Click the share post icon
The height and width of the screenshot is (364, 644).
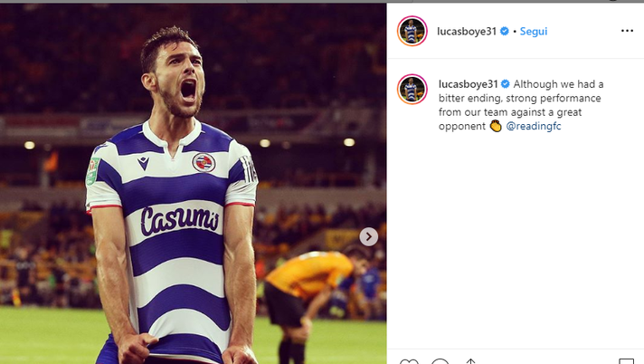pyautogui.click(x=470, y=361)
